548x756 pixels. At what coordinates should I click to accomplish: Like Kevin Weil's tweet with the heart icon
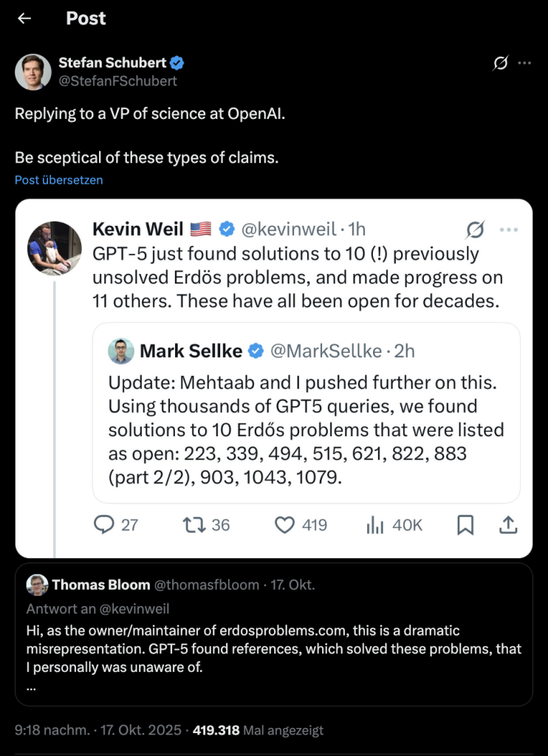(x=300, y=525)
